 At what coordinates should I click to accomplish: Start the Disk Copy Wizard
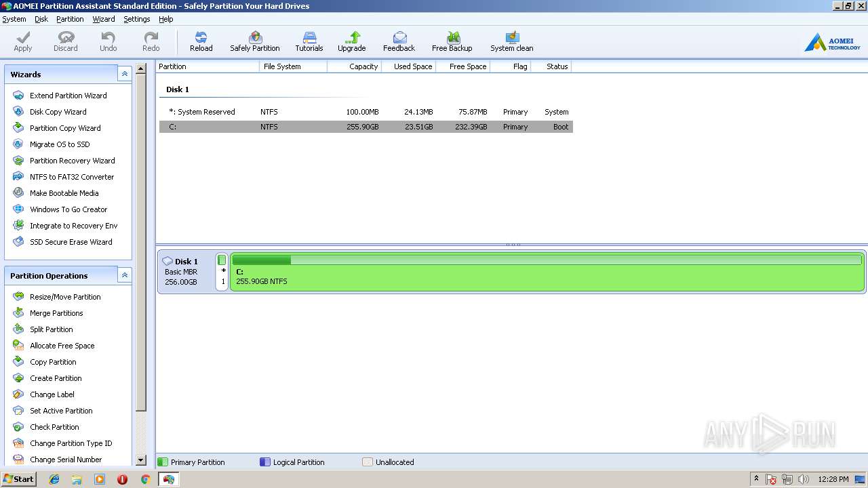(58, 112)
